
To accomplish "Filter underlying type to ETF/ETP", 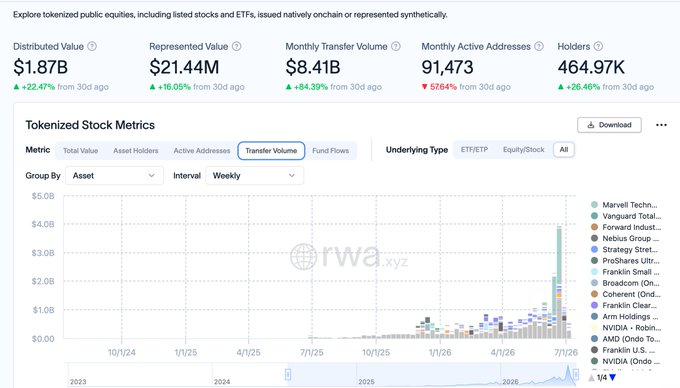I will [x=474, y=150].
